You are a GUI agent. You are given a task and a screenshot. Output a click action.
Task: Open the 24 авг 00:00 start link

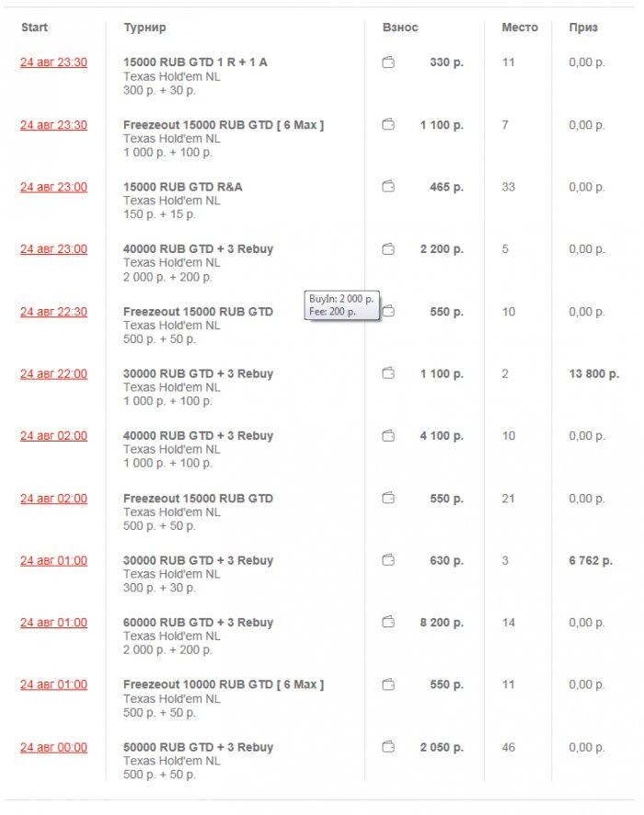point(53,747)
